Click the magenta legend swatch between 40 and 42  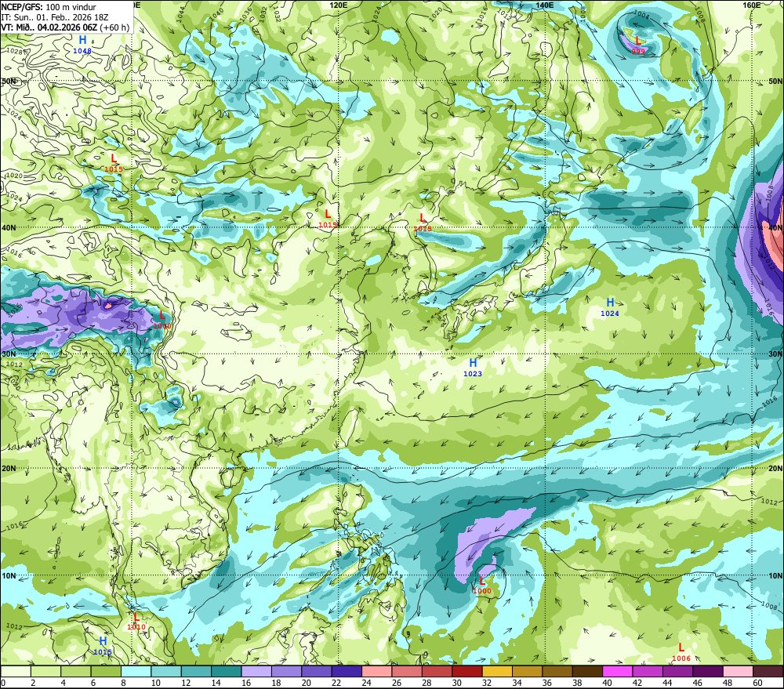(x=618, y=671)
